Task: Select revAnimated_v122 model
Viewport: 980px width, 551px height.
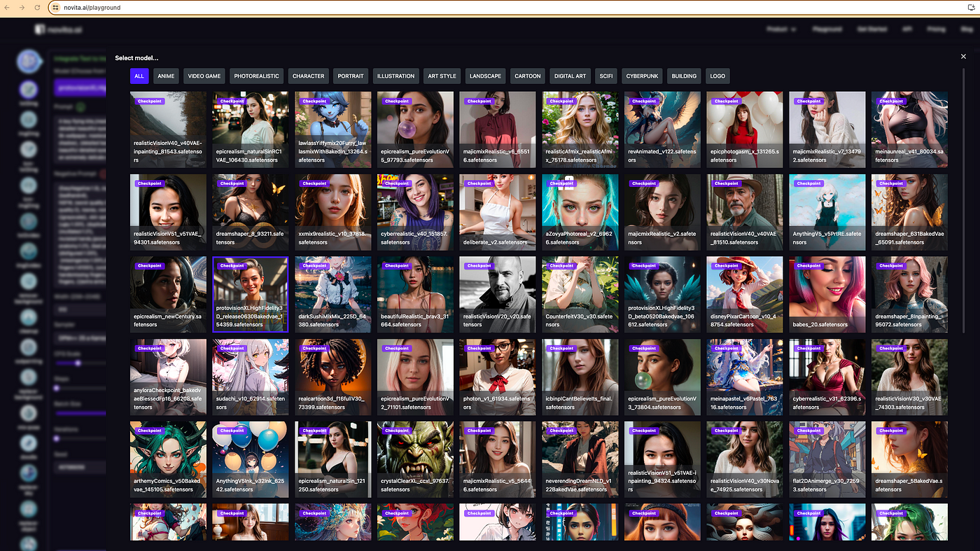Action: pyautogui.click(x=662, y=130)
